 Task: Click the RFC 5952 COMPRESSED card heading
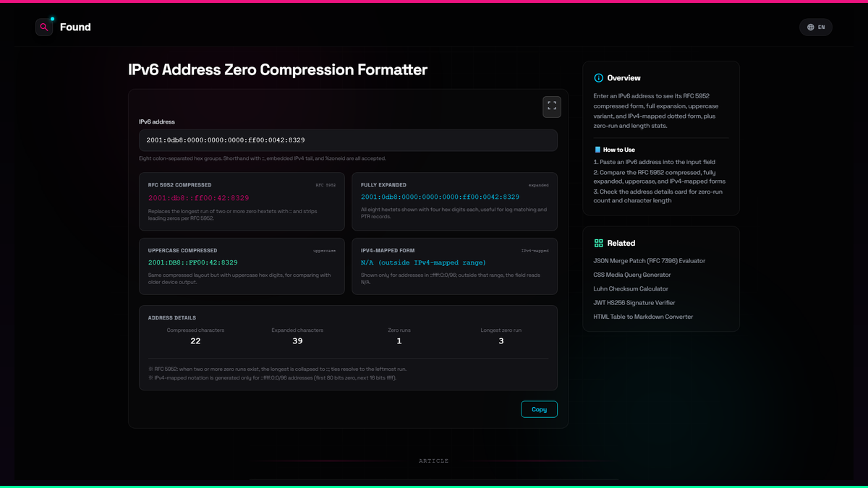[x=180, y=185]
